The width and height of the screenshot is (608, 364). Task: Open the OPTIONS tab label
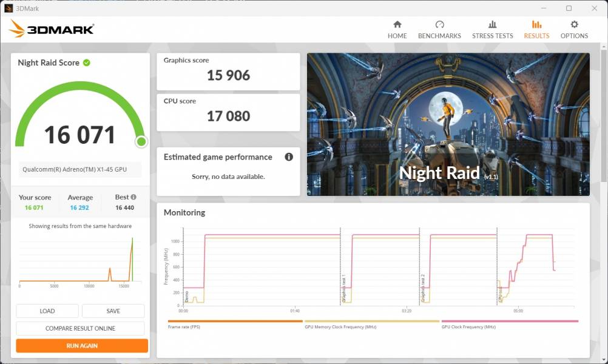click(x=574, y=36)
